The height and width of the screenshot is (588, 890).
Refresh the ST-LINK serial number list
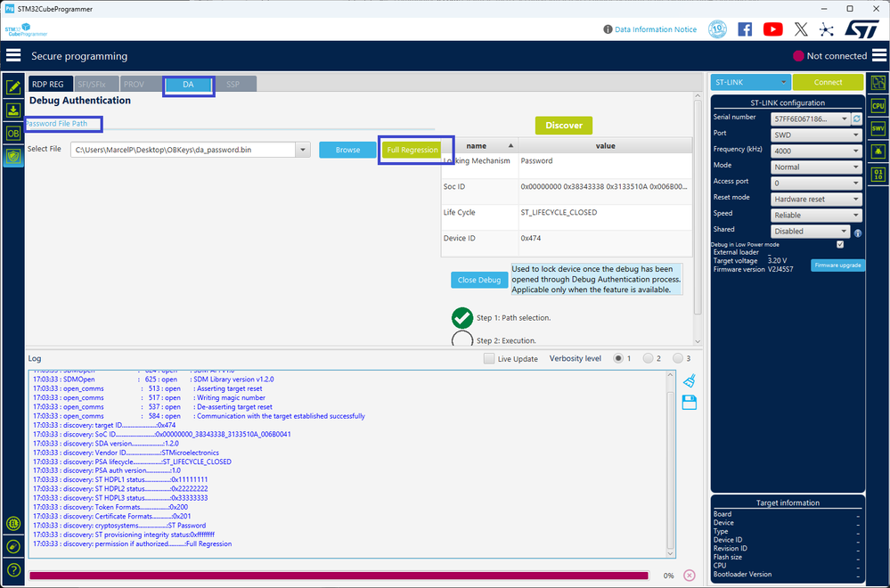856,118
